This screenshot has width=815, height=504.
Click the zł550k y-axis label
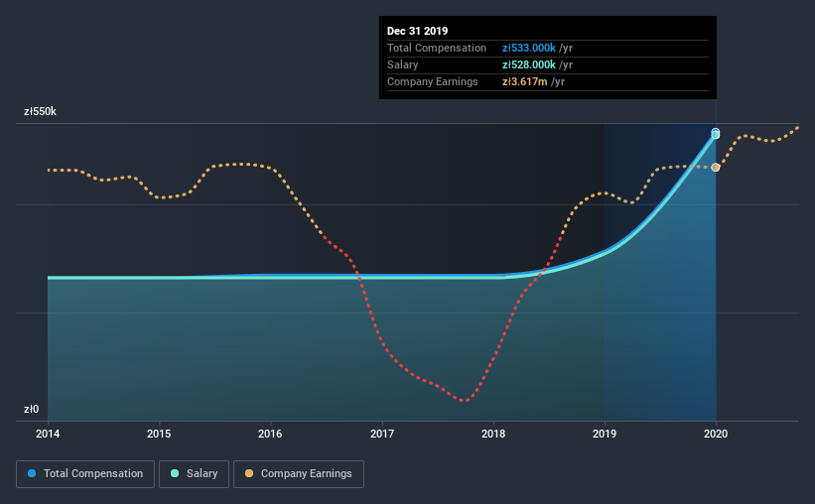tap(40, 112)
